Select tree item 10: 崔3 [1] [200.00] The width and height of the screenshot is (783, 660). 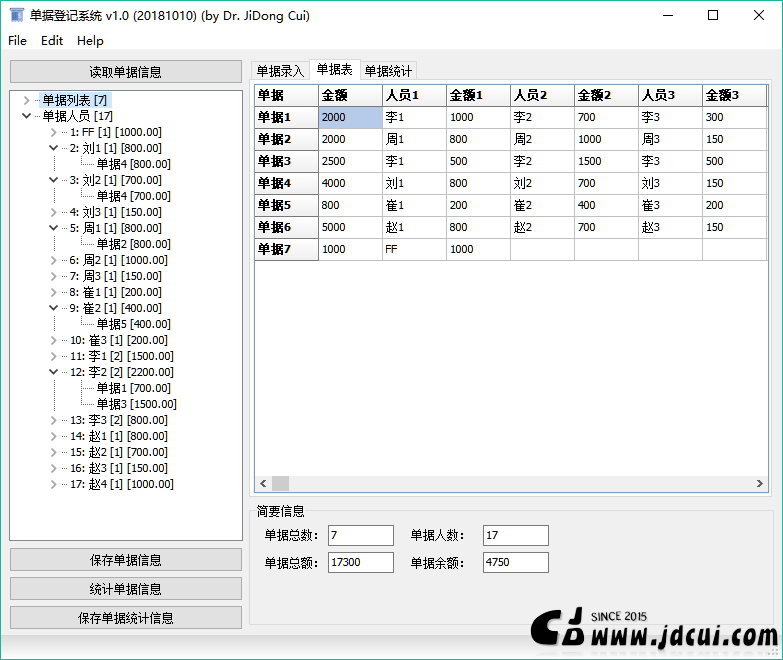[119, 340]
